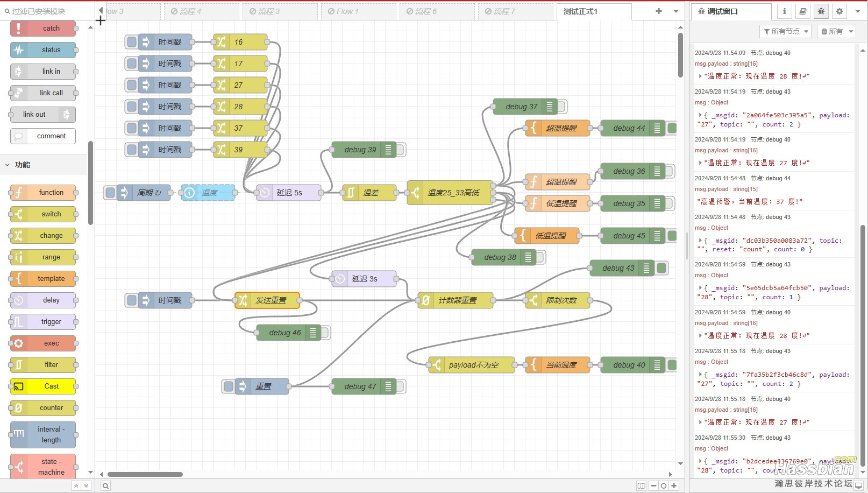Add a new flow tab with plus
The width and height of the screenshot is (868, 493).
pyautogui.click(x=658, y=11)
